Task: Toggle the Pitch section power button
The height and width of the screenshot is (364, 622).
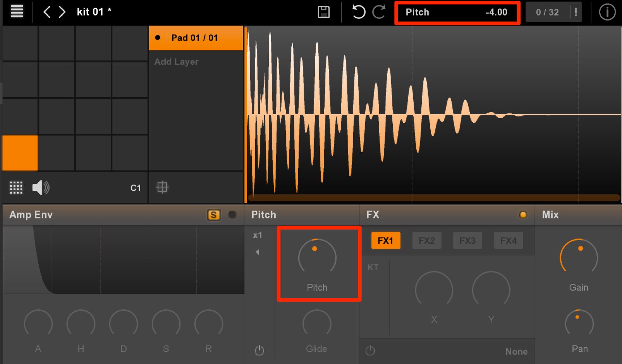Action: (x=259, y=350)
